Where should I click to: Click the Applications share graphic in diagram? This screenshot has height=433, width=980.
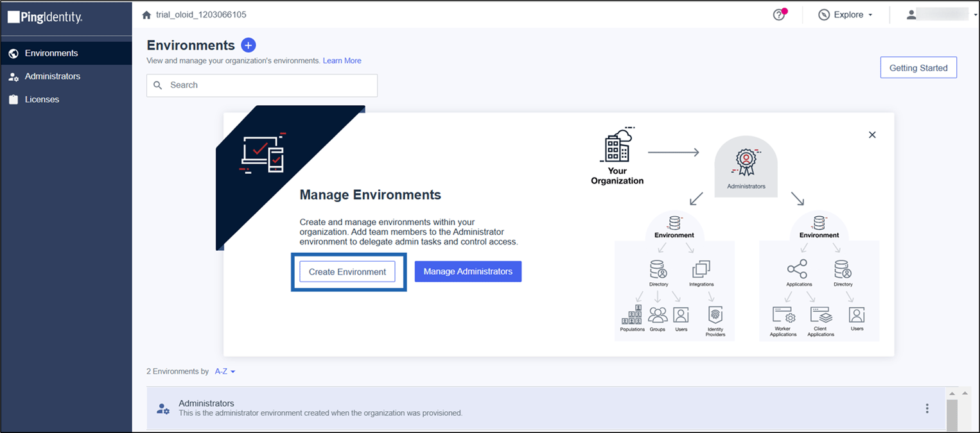point(798,269)
